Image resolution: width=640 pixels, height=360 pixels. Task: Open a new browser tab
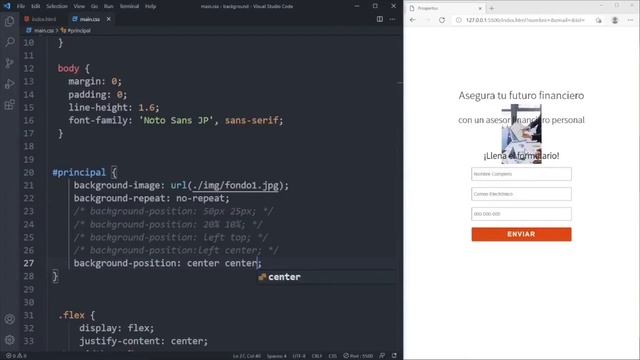point(491,8)
